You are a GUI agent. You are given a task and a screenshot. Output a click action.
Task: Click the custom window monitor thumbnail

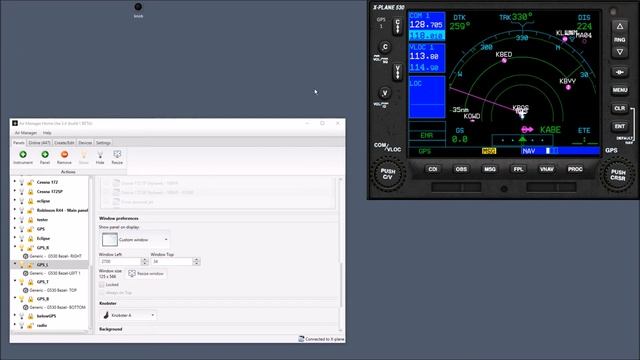pos(110,240)
